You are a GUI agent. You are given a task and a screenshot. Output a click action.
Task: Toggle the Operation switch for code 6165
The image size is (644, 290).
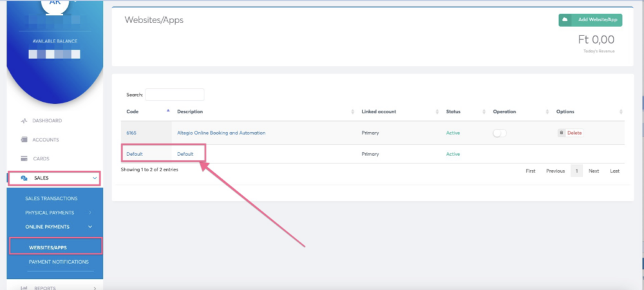pyautogui.click(x=500, y=133)
